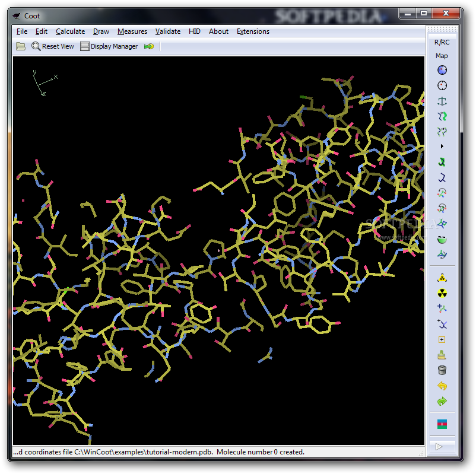Expand the small black arrow in toolbar
Image resolution: width=476 pixels, height=474 pixels.
point(442,147)
